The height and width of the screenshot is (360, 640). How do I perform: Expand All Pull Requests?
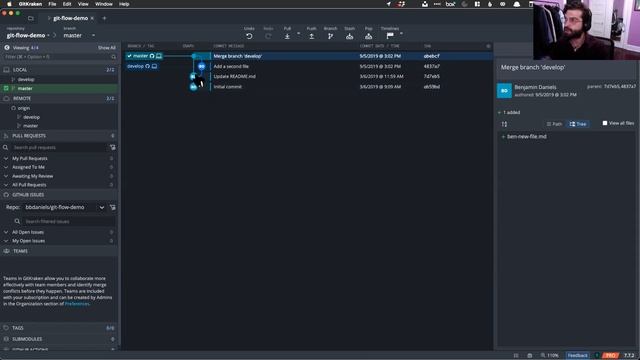click(6, 185)
